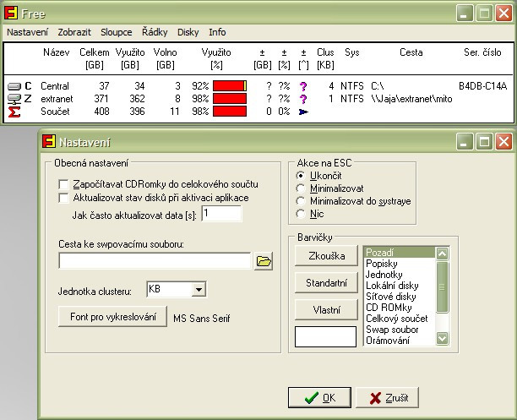
Task: Click Font pro vykreslování button
Action: [x=112, y=317]
